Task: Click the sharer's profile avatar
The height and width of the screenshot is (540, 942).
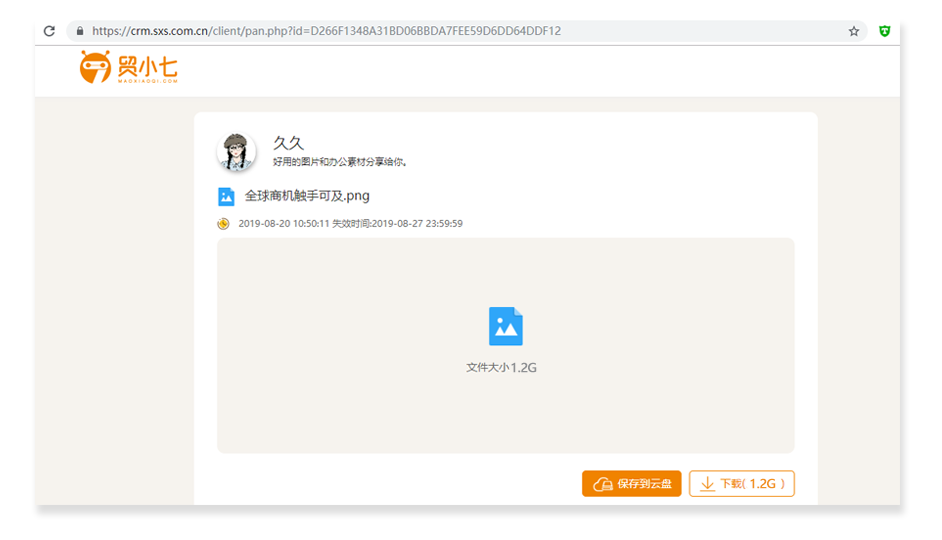Action: tap(236, 152)
